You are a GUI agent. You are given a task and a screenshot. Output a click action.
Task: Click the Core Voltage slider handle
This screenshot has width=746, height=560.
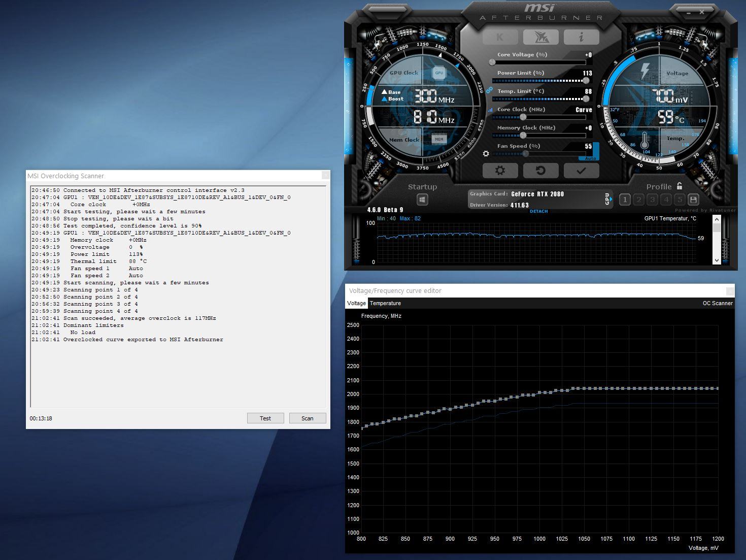coord(492,62)
